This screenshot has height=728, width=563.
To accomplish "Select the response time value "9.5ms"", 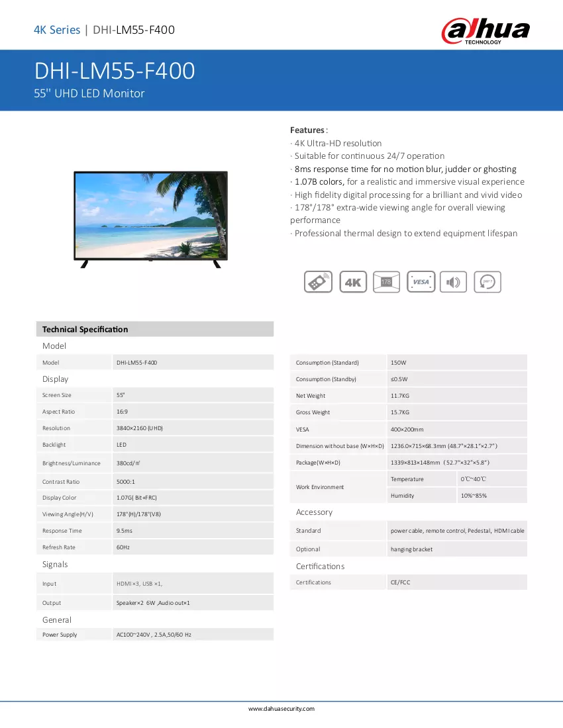I will (125, 531).
